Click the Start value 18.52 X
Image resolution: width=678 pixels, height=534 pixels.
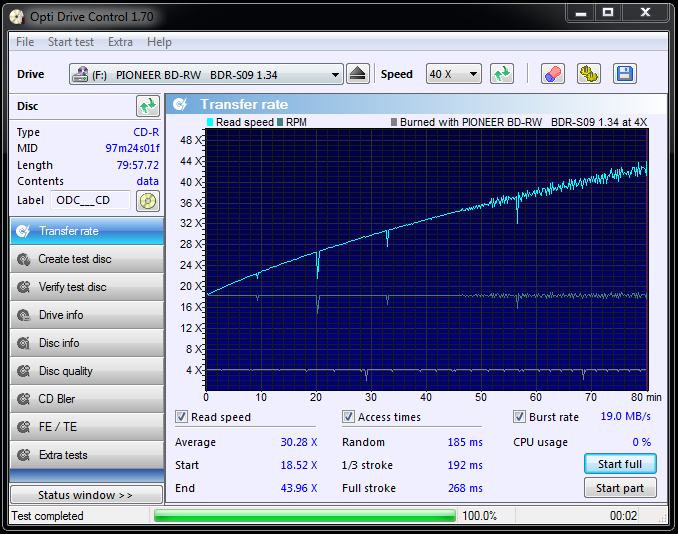(x=299, y=465)
